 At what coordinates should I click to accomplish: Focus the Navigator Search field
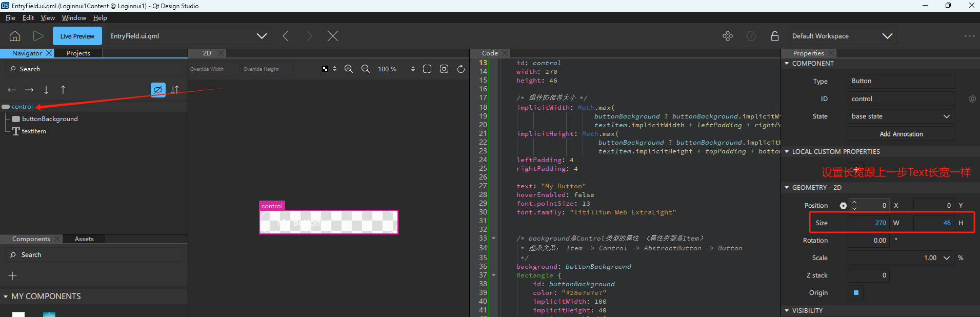(94, 69)
